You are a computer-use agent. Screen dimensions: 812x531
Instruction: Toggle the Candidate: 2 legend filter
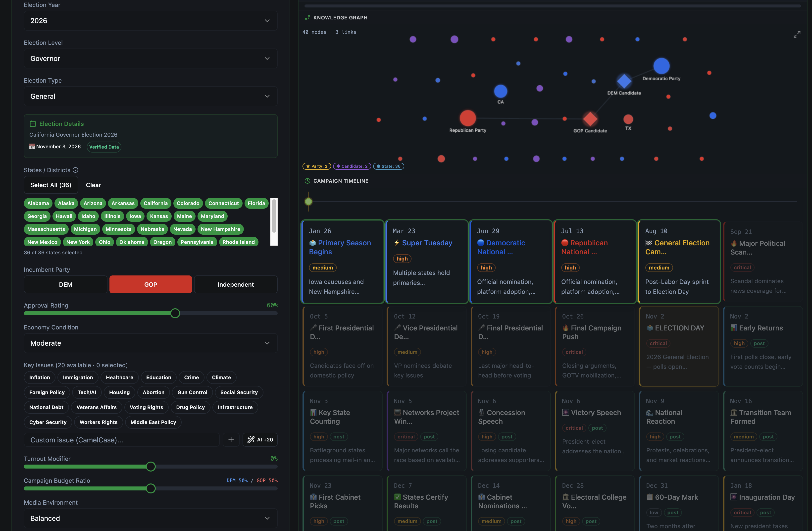(x=352, y=166)
